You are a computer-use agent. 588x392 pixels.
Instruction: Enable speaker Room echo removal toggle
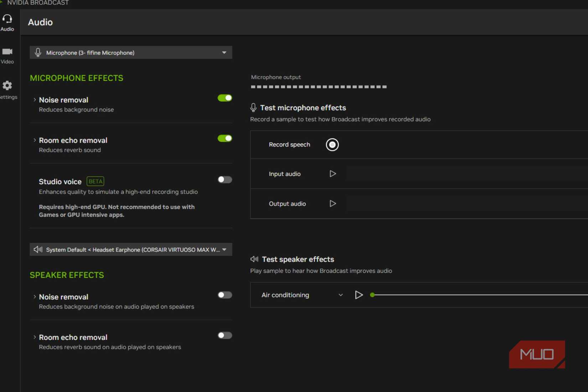pyautogui.click(x=225, y=335)
